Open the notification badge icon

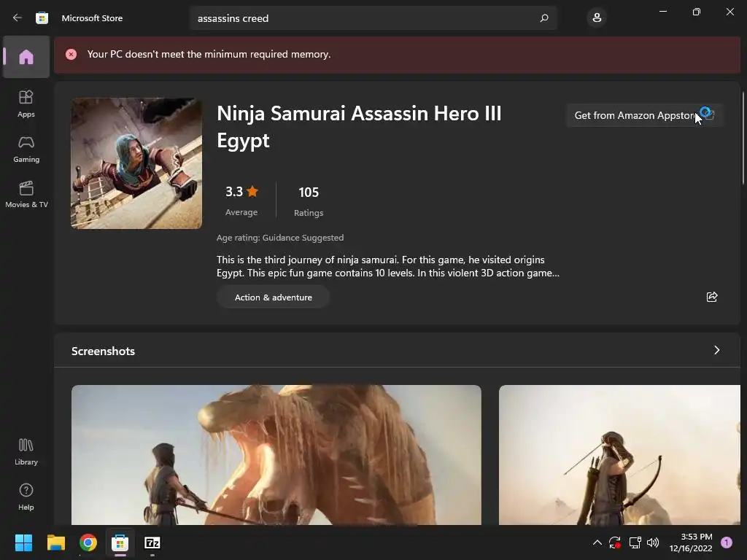727,542
